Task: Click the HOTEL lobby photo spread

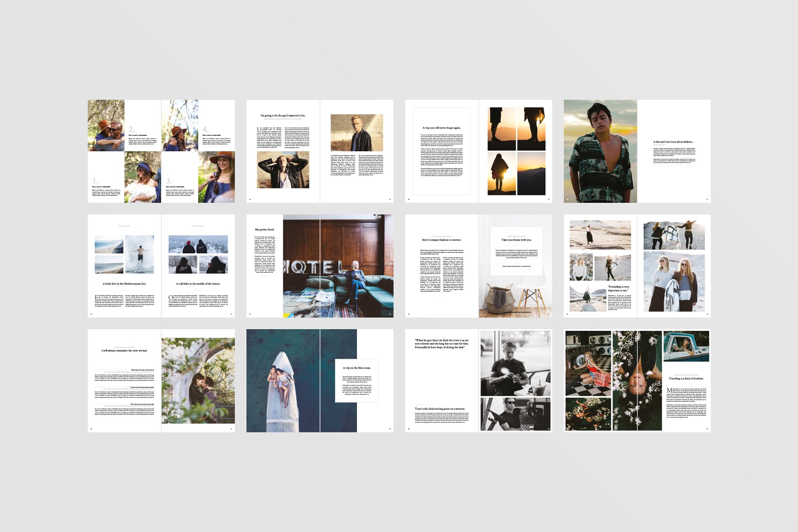Action: (338, 265)
